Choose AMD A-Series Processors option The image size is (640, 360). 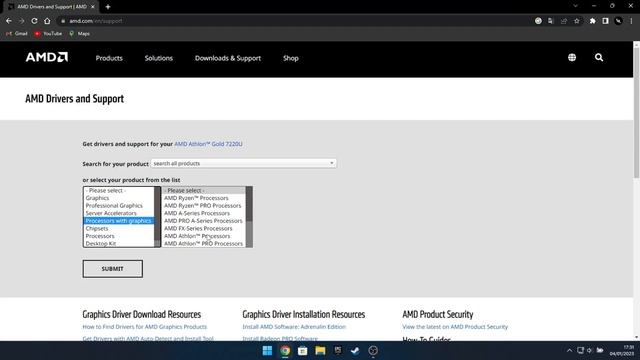click(x=204, y=213)
